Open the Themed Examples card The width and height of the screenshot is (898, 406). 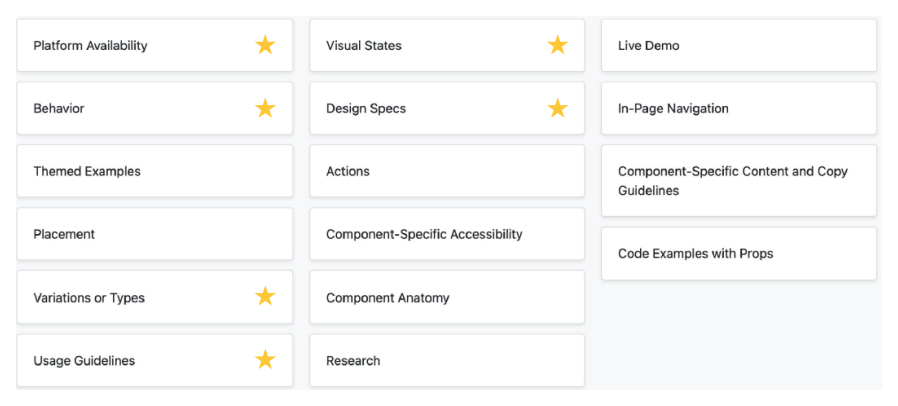click(87, 172)
